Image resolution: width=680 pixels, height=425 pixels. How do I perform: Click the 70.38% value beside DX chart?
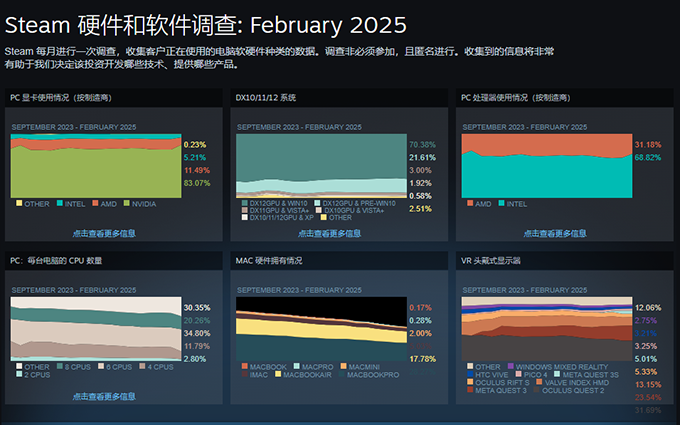pyautogui.click(x=422, y=144)
